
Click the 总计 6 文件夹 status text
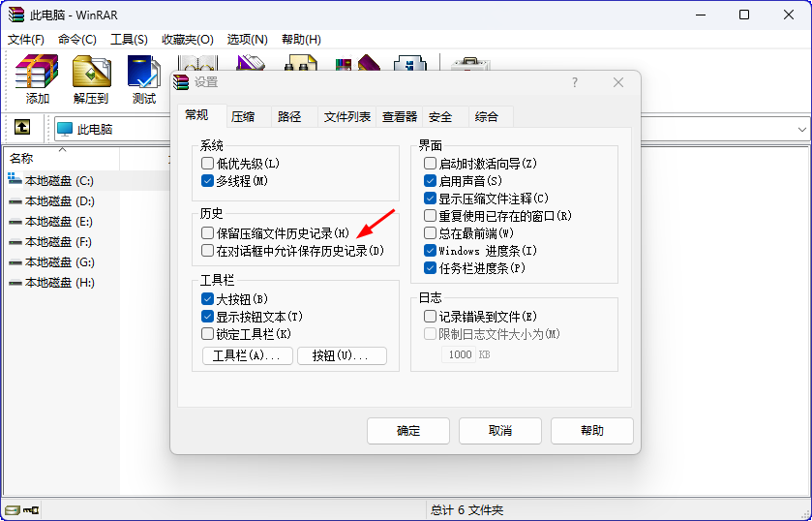[x=466, y=510]
